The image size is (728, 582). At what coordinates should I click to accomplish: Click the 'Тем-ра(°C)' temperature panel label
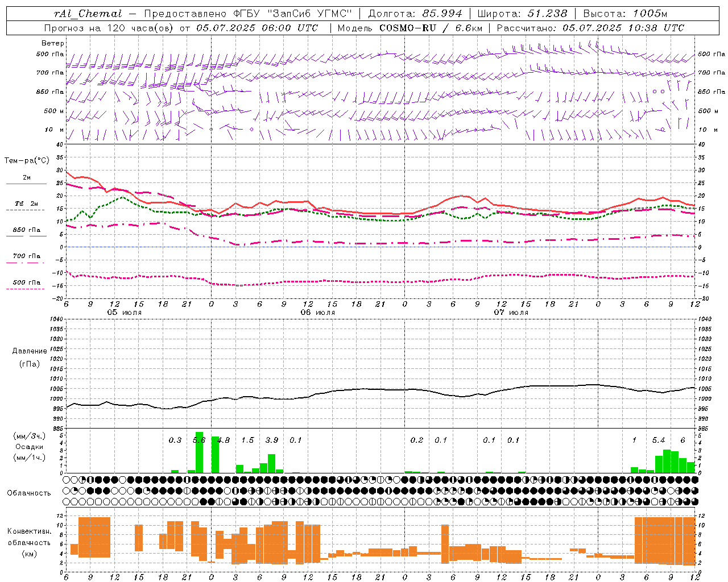(x=27, y=161)
